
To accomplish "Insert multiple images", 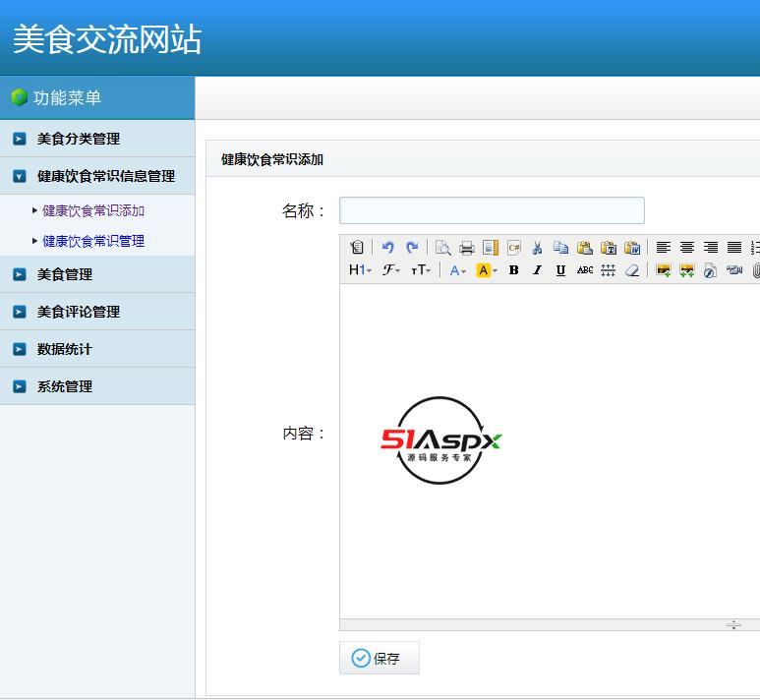I will click(687, 270).
